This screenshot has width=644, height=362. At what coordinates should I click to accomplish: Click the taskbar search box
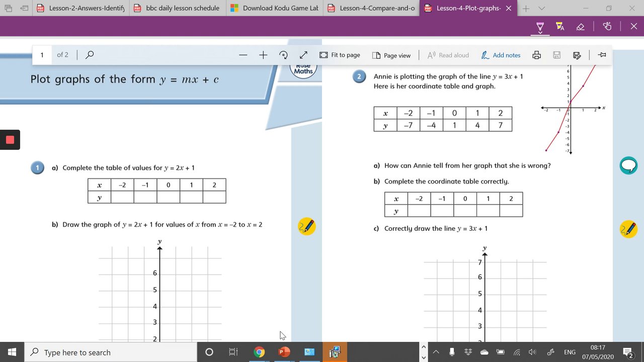coord(111,352)
